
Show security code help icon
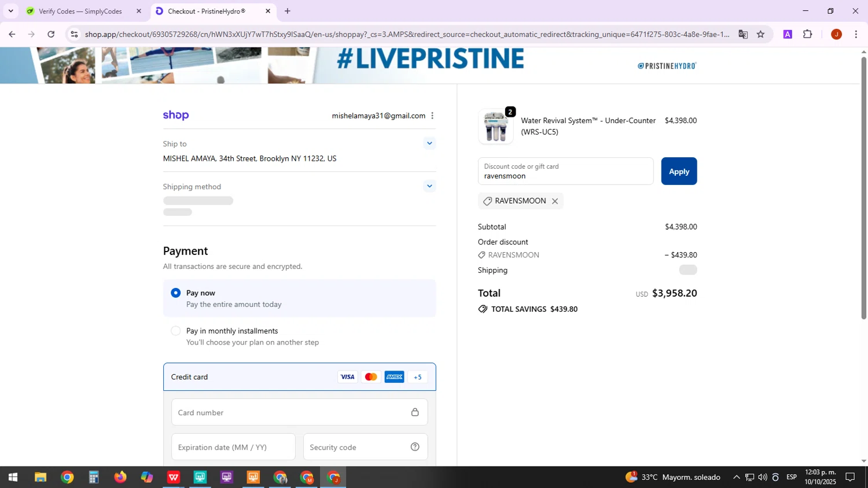[415, 447]
